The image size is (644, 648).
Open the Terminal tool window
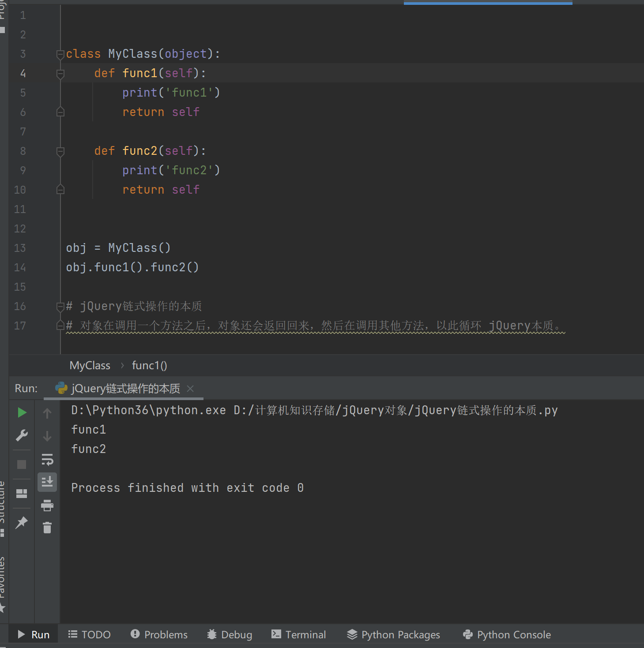299,635
